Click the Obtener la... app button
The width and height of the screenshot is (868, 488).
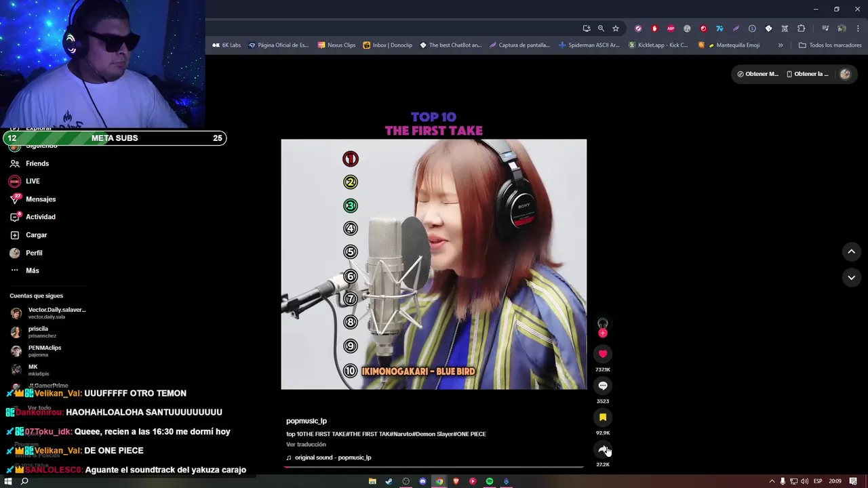tap(808, 74)
